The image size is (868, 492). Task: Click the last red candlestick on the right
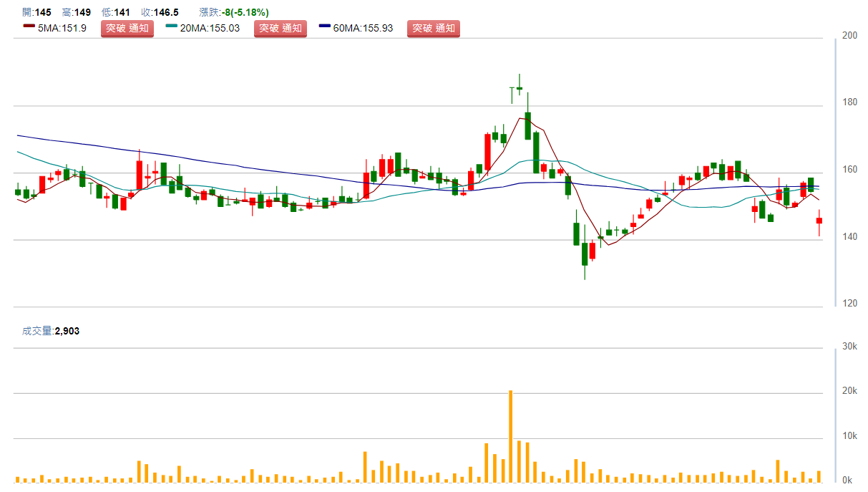point(819,221)
